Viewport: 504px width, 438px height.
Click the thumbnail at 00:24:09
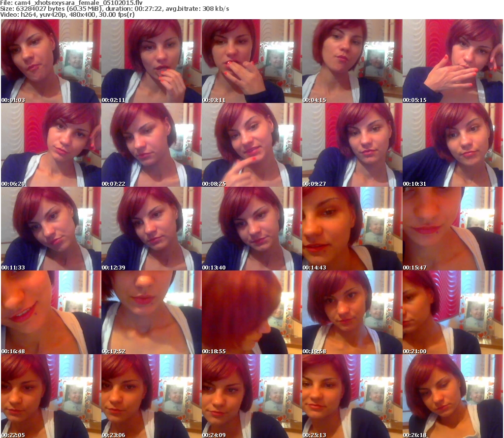[x=252, y=396]
